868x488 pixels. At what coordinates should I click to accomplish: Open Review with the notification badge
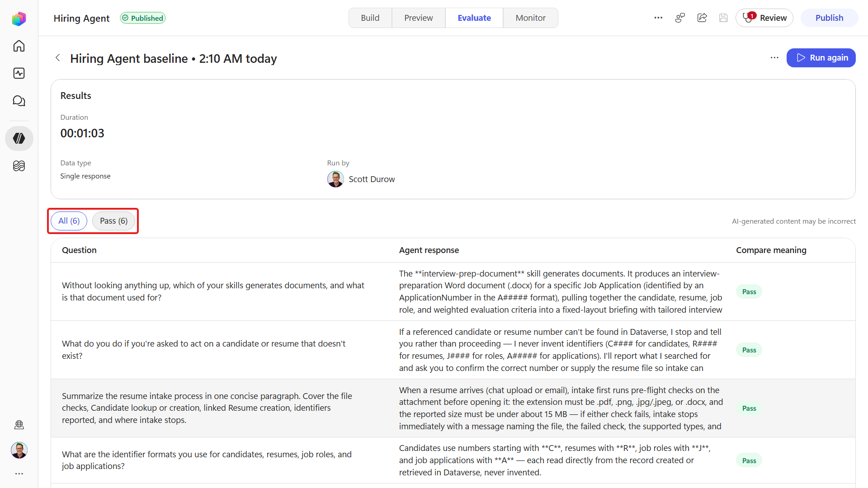click(764, 18)
